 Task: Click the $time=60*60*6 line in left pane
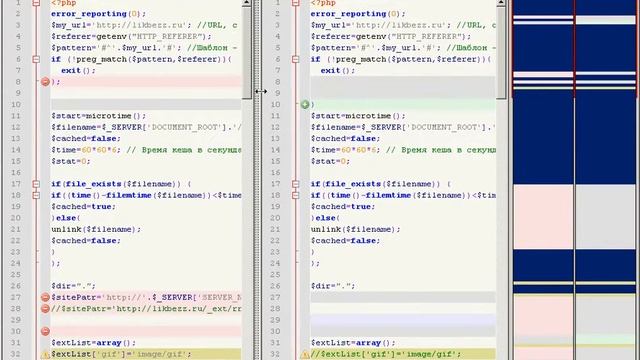click(146, 150)
